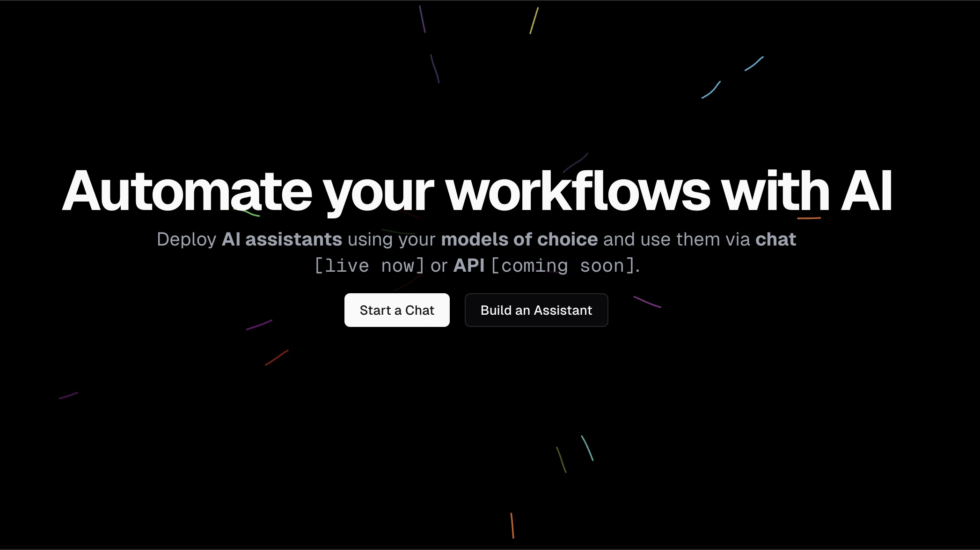Click the word AI in the headline
980x550 pixels.
867,192
